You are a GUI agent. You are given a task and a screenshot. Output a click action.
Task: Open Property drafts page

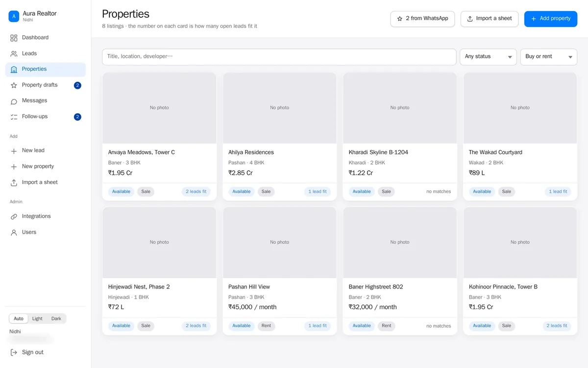[x=46, y=85]
